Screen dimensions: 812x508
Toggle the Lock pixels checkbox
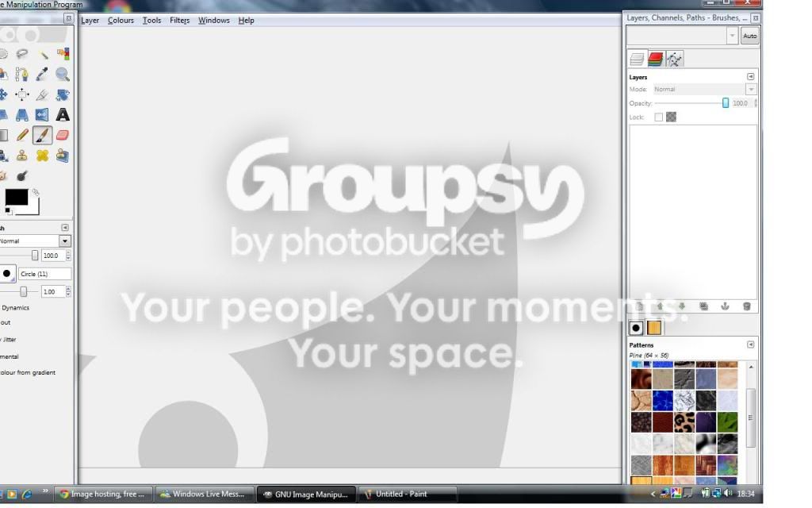[658, 117]
